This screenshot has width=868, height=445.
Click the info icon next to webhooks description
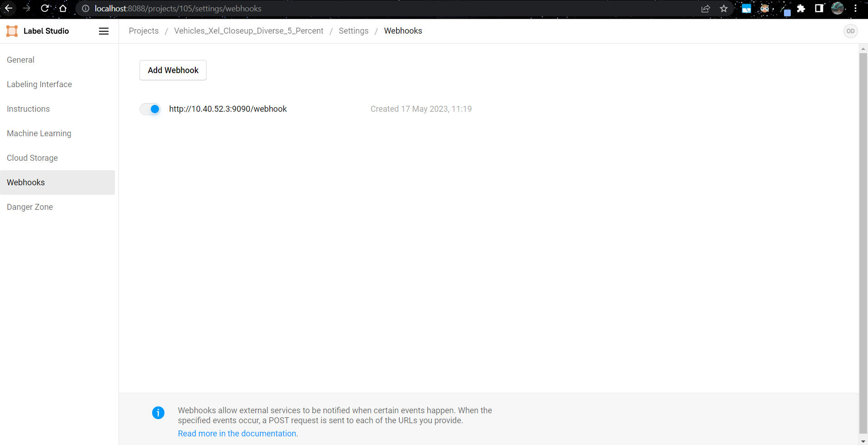click(x=158, y=412)
